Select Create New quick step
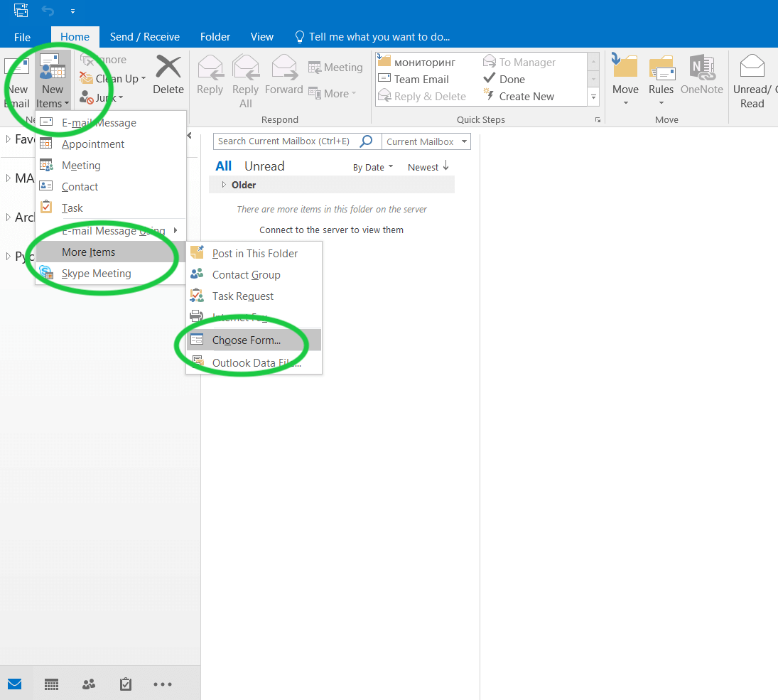The width and height of the screenshot is (778, 700). pyautogui.click(x=519, y=97)
